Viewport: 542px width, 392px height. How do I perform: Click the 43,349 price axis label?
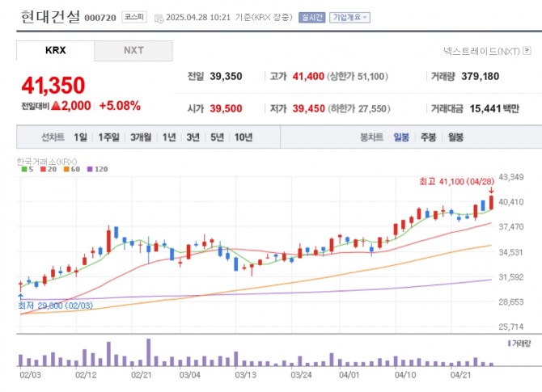click(x=511, y=177)
